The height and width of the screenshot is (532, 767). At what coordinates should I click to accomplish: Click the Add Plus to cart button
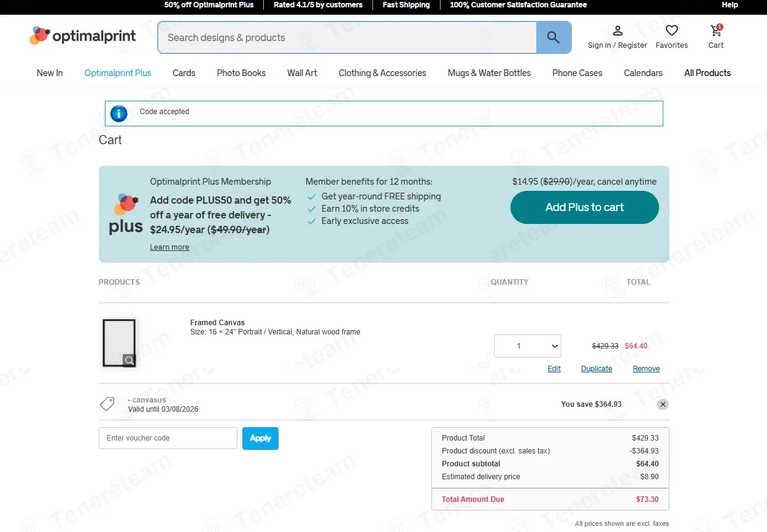[x=585, y=207]
